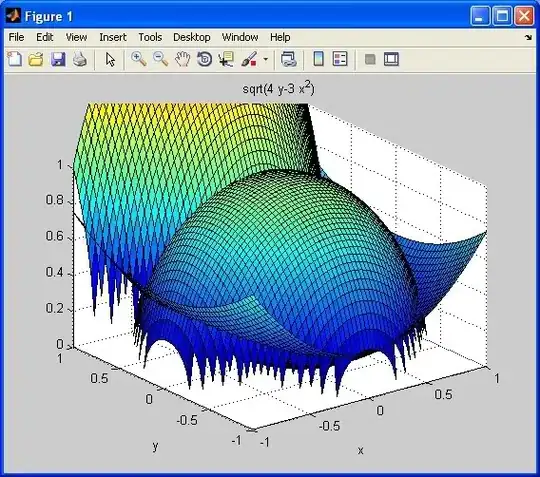
Task: Enable the Pan hand tool
Action: (182, 59)
